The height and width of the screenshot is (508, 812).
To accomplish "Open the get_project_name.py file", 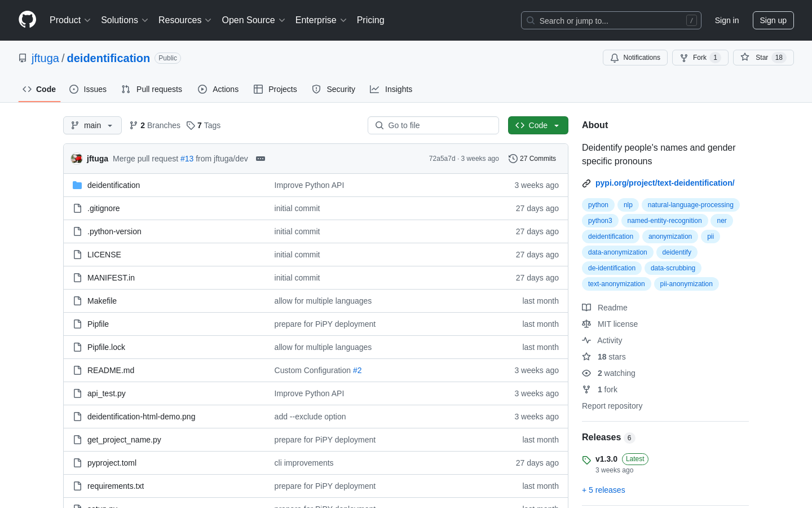I will (x=124, y=440).
